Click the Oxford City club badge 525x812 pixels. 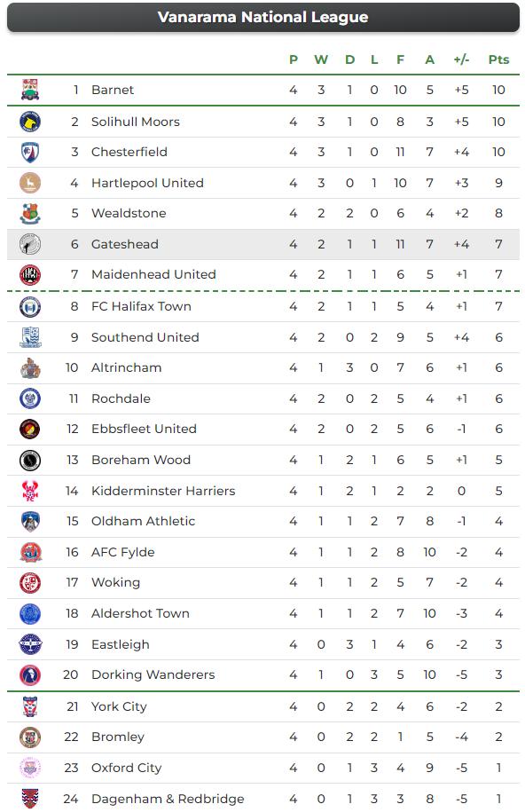point(30,768)
